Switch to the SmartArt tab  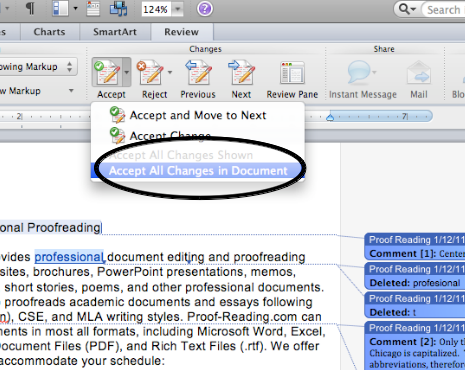(x=115, y=32)
